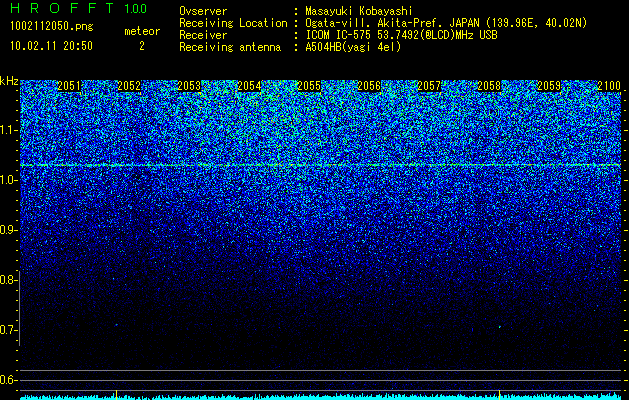The height and width of the screenshot is (400, 629).
Task: Click the yellow meteor marker near 2052
Action: pyautogui.click(x=116, y=394)
